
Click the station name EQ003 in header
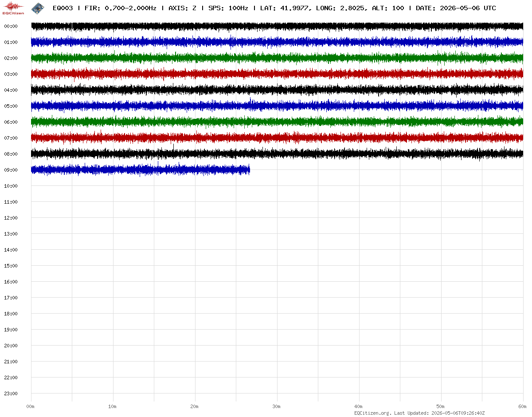(63, 8)
